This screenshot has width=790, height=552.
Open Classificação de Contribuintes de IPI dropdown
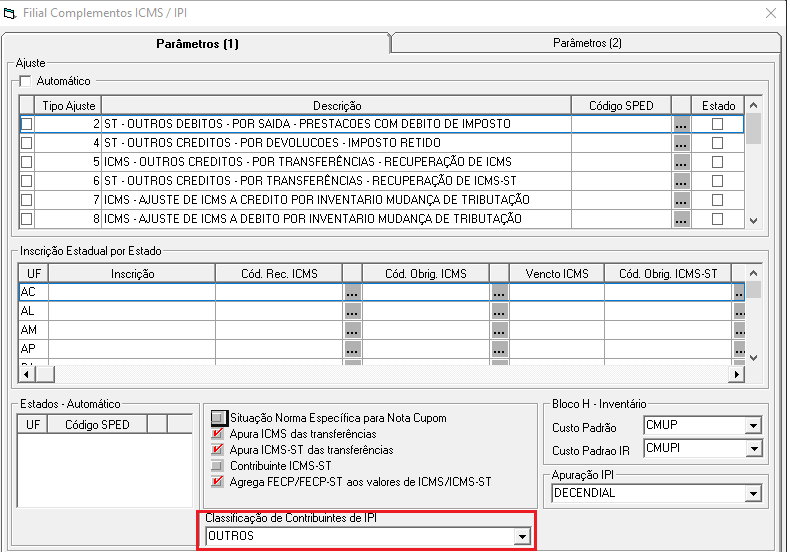click(522, 536)
